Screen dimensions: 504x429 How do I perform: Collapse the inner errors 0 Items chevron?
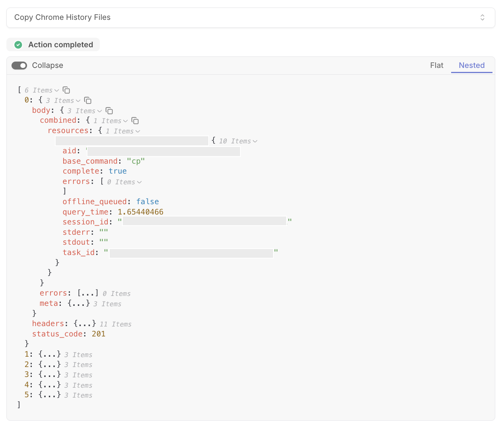click(139, 182)
